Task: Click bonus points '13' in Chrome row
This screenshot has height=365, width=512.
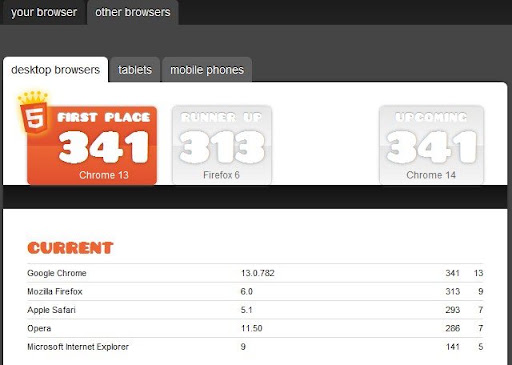Action: (x=478, y=273)
